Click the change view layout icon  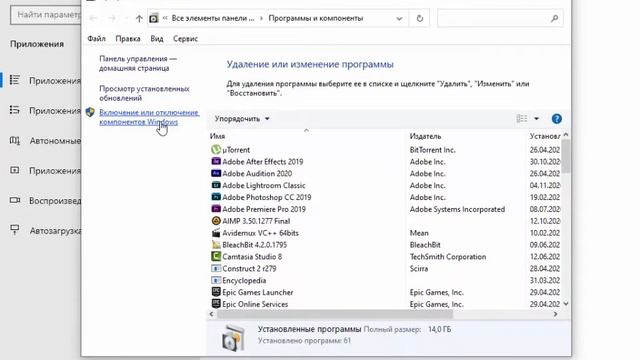pos(522,119)
